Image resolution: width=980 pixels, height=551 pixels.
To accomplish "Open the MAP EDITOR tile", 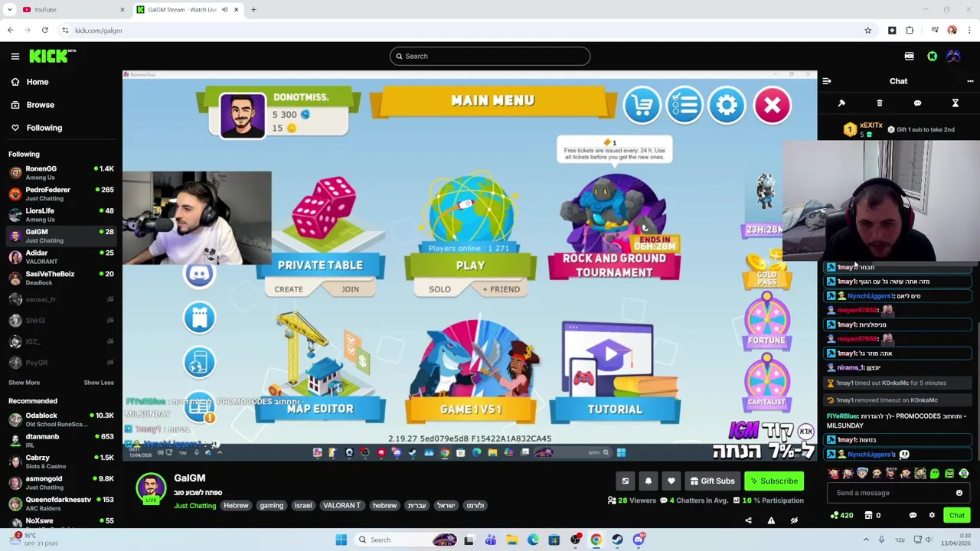I will point(320,368).
